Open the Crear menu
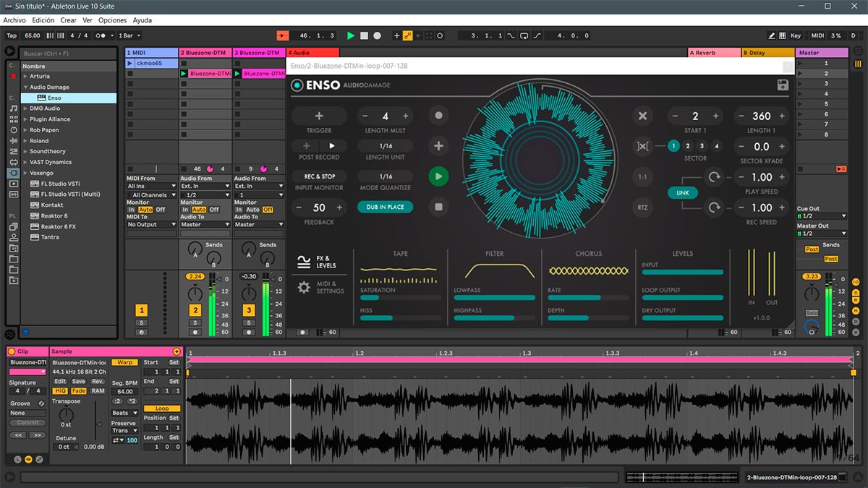 (x=69, y=20)
